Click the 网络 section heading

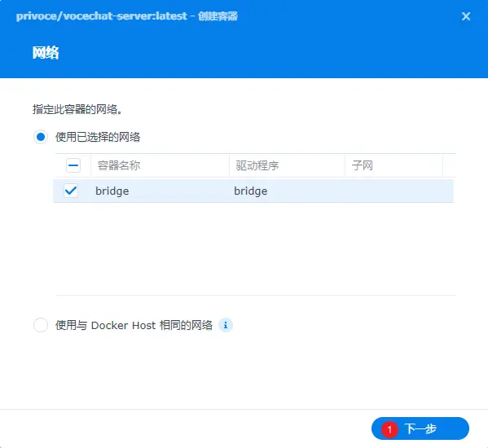(x=46, y=53)
